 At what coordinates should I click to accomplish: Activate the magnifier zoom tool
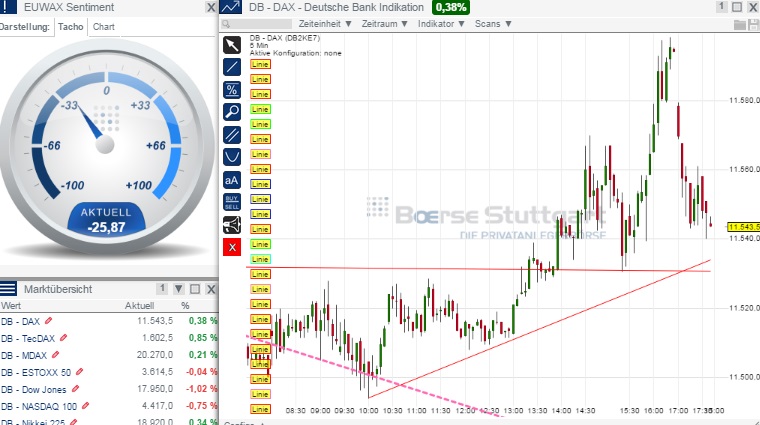click(x=232, y=112)
